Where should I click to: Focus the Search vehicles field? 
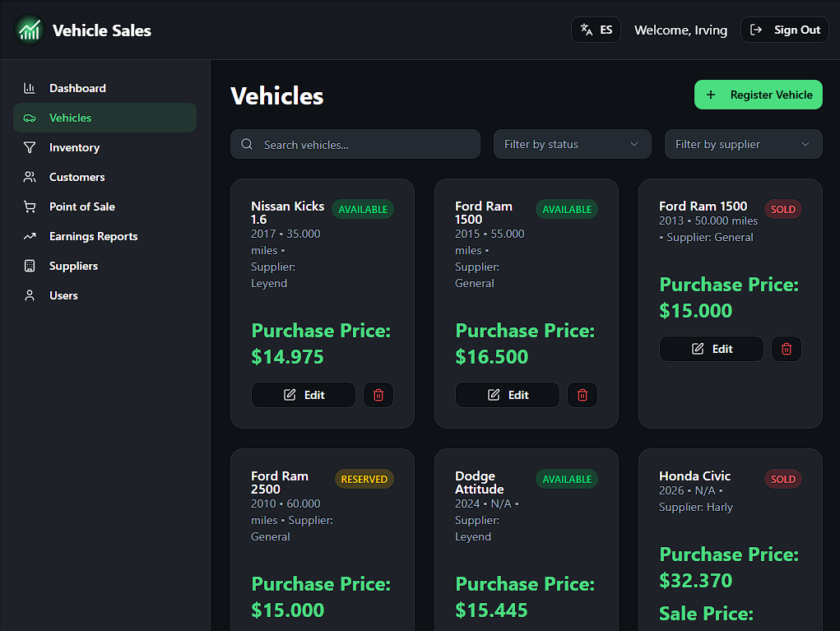355,144
